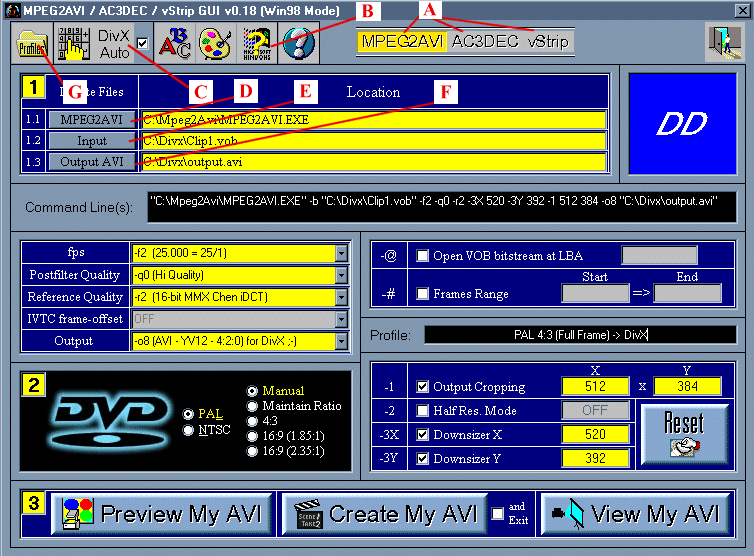Click the cropping Y value 384
The width and height of the screenshot is (754, 556).
(688, 386)
